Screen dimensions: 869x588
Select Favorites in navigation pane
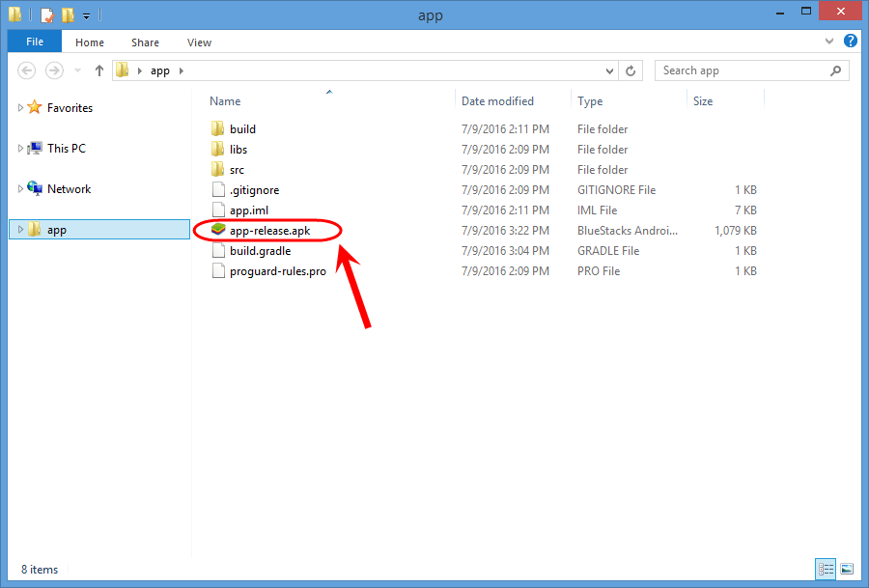70,108
